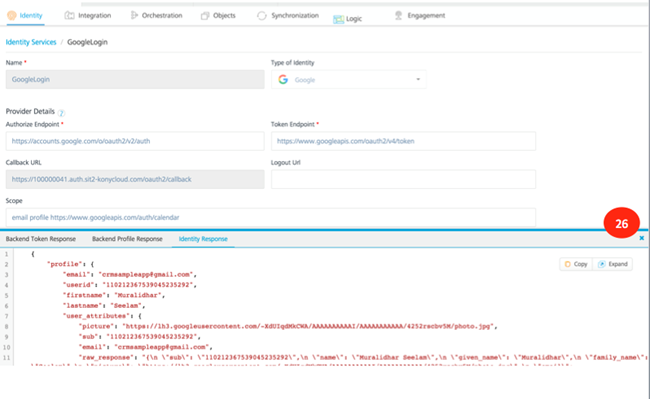Switch to Backend Profile Response tab
The height and width of the screenshot is (399, 650).
pyautogui.click(x=127, y=239)
